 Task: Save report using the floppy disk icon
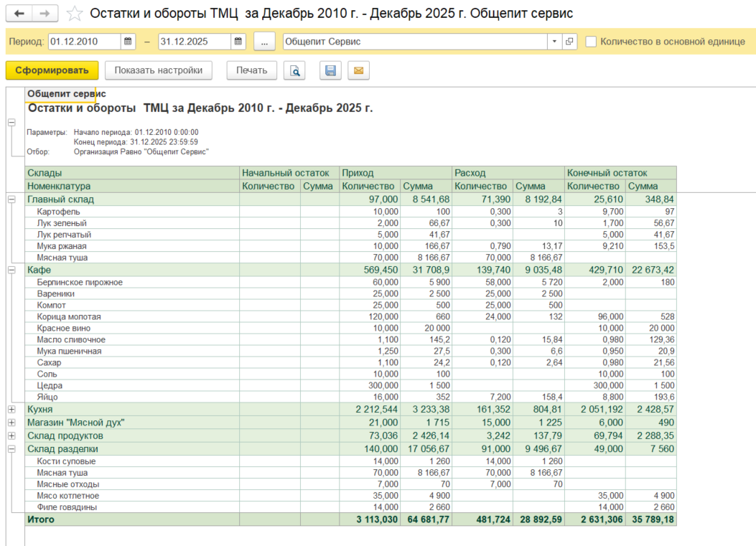point(330,70)
